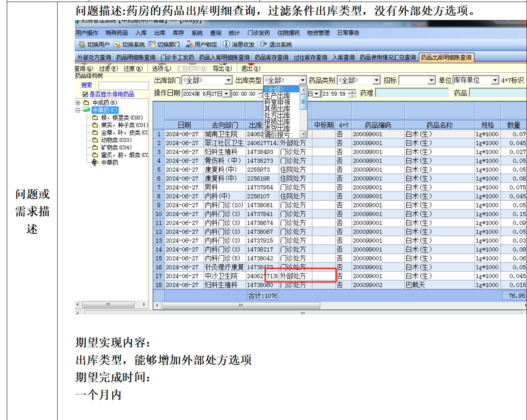Open the start date 2024年6月27日 picker
This screenshot has width=527, height=420.
click(x=227, y=94)
